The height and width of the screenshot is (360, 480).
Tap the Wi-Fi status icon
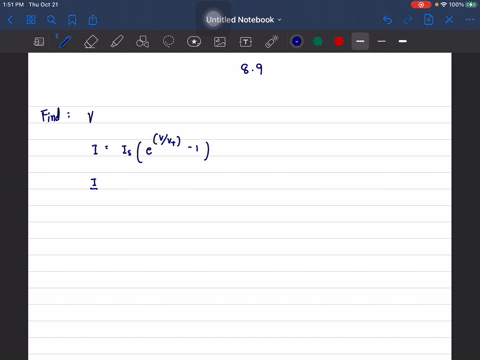click(x=444, y=5)
